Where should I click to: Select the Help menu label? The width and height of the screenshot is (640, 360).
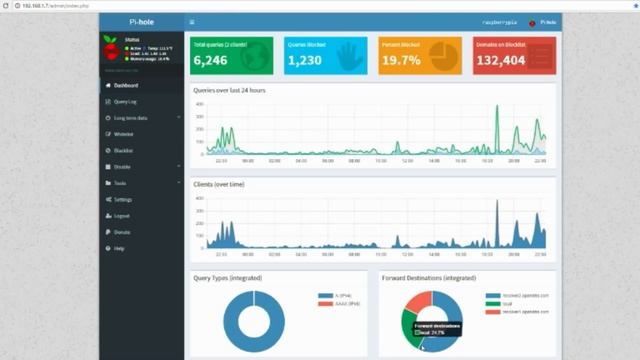click(x=119, y=249)
